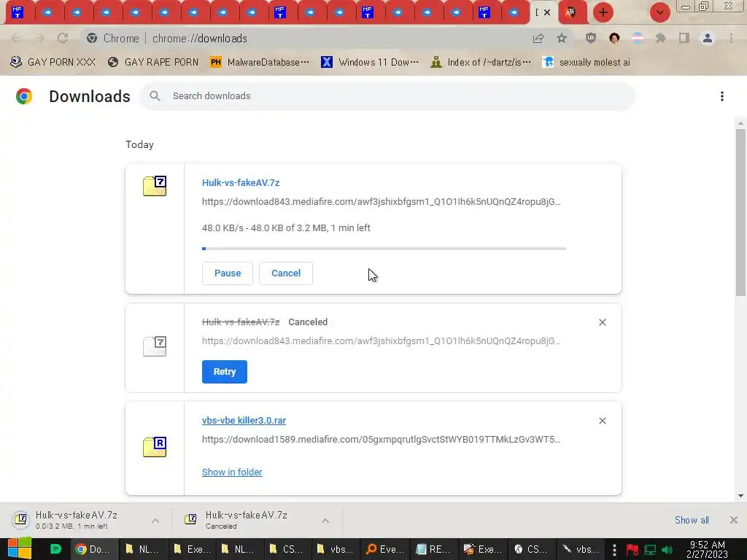Click the download progress bar of Hulk-vs-fakeAV.7z
Screen dimensions: 747x560
click(x=384, y=249)
